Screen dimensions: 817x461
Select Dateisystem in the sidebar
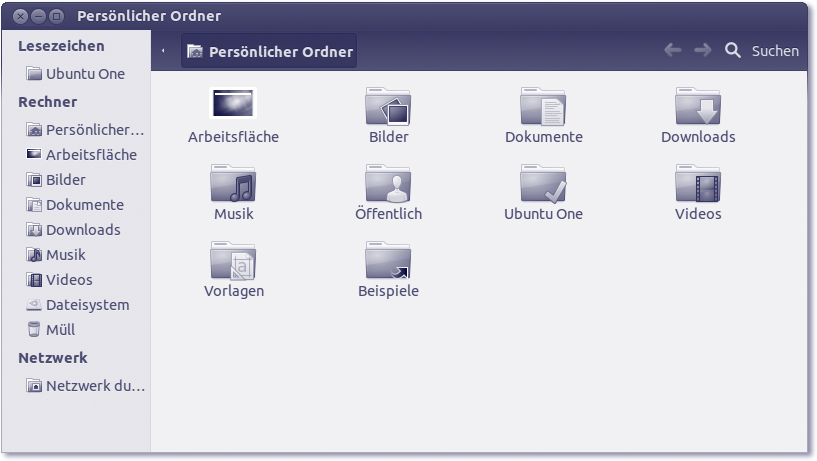[x=87, y=305]
